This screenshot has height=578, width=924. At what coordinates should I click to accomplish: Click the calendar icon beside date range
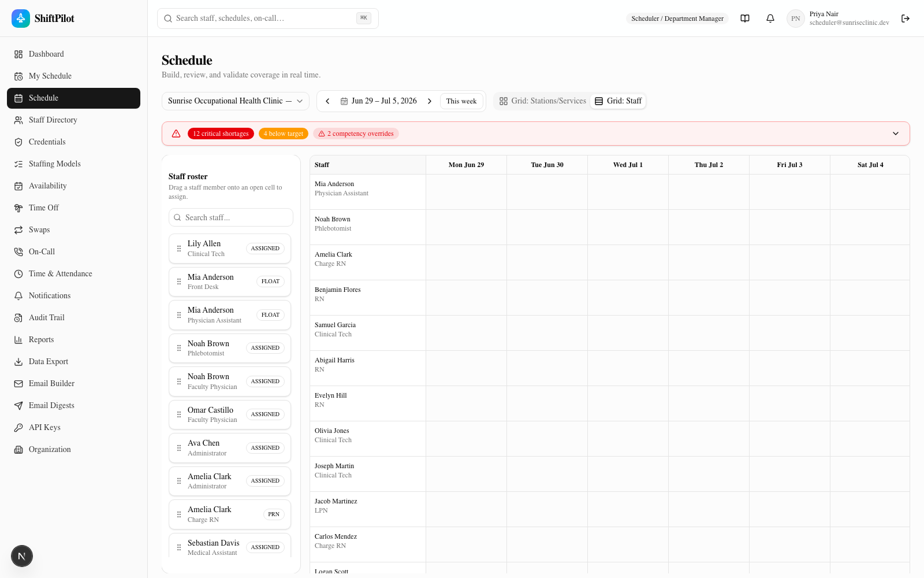point(344,101)
